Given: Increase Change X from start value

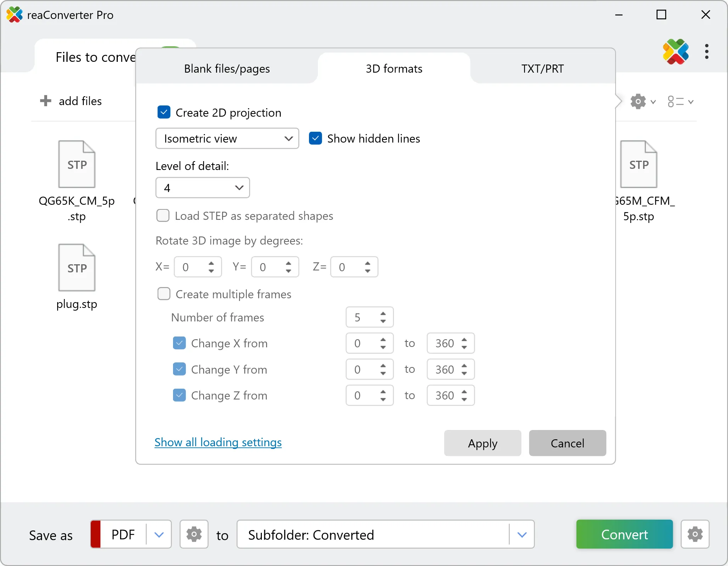Looking at the screenshot, I should [x=383, y=339].
